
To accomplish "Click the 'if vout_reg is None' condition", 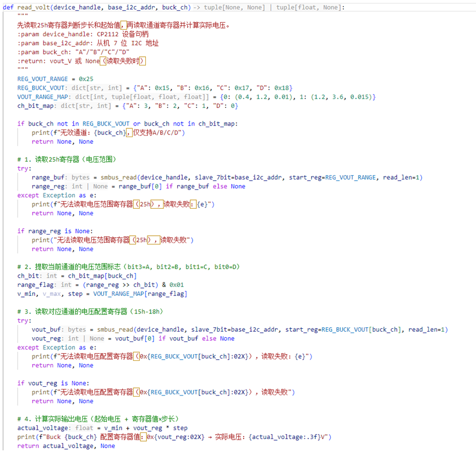I will pos(53,383).
